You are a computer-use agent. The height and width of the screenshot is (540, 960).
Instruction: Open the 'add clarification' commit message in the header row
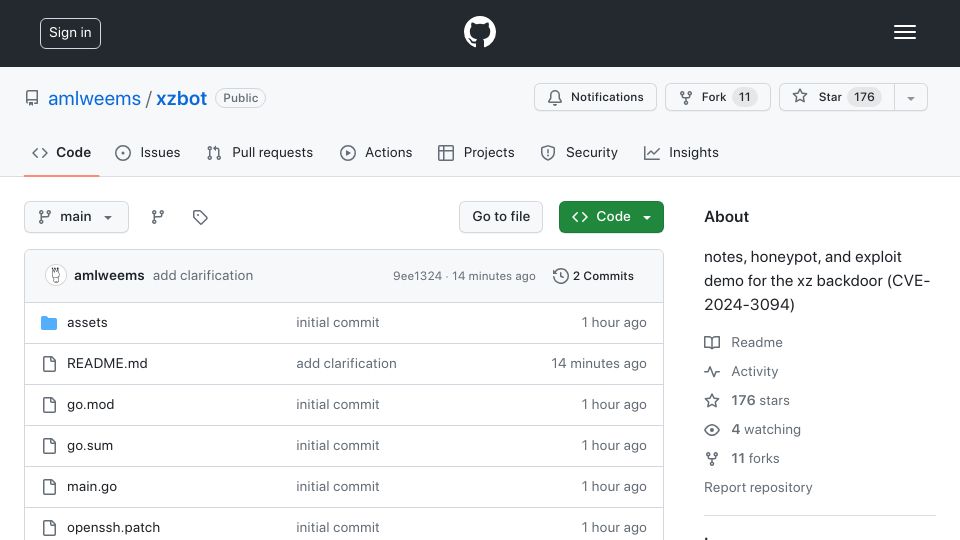tap(203, 276)
